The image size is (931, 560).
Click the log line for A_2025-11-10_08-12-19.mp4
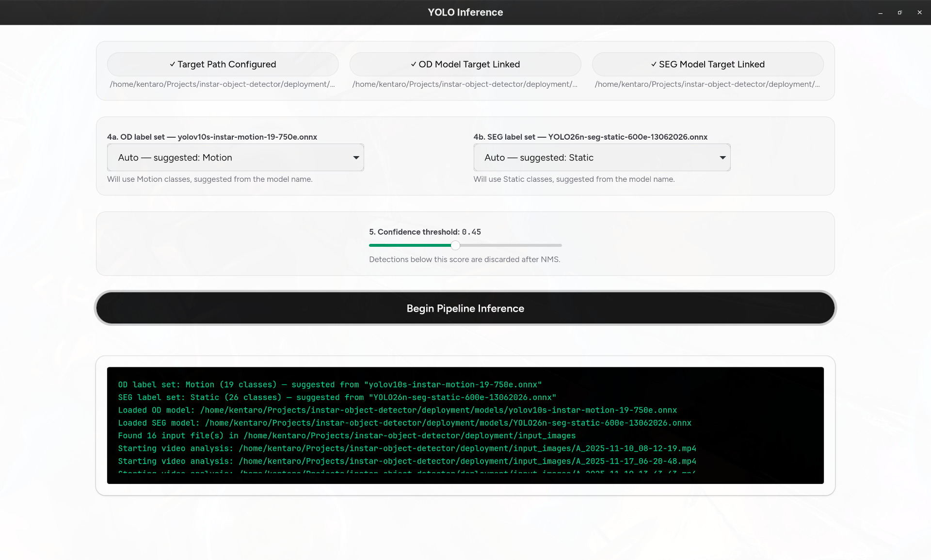click(407, 448)
